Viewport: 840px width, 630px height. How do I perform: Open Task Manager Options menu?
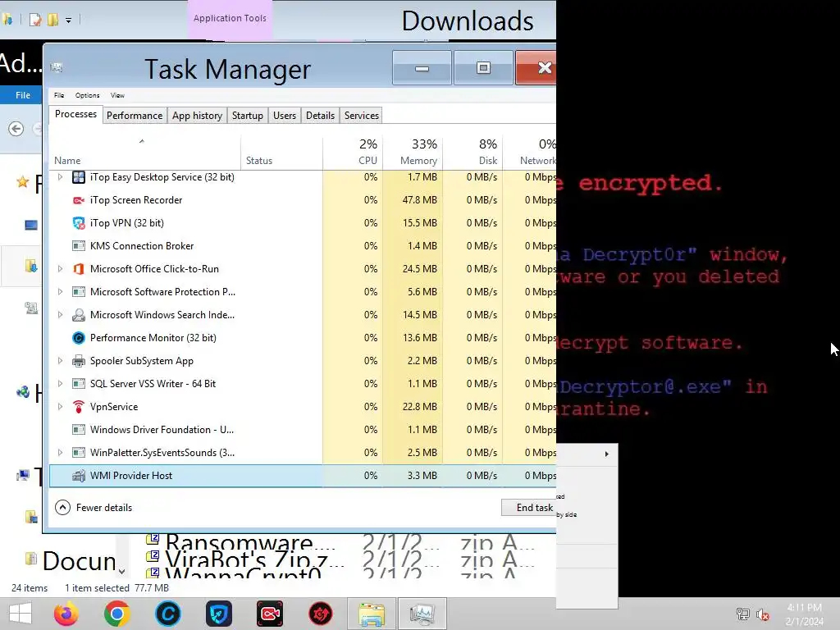(87, 95)
